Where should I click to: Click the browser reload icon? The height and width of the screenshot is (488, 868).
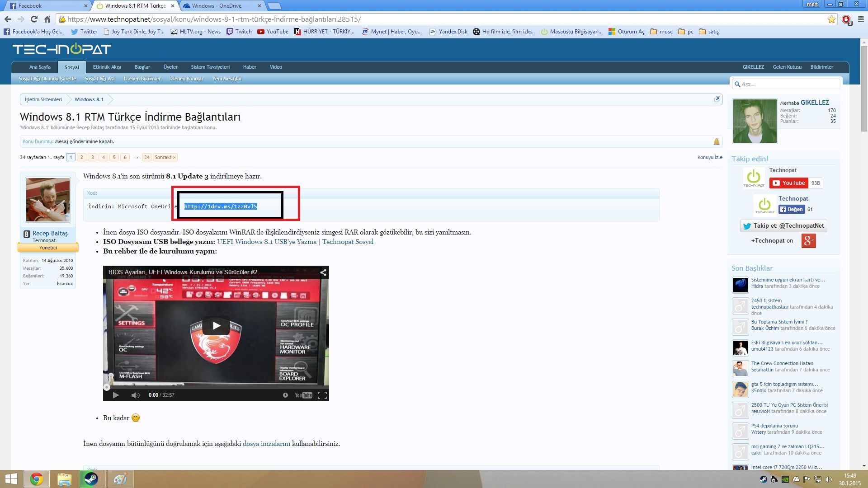pyautogui.click(x=34, y=19)
